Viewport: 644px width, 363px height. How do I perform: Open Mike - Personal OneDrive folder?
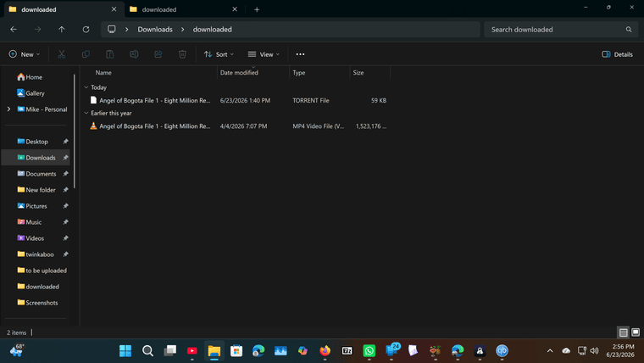click(x=42, y=109)
